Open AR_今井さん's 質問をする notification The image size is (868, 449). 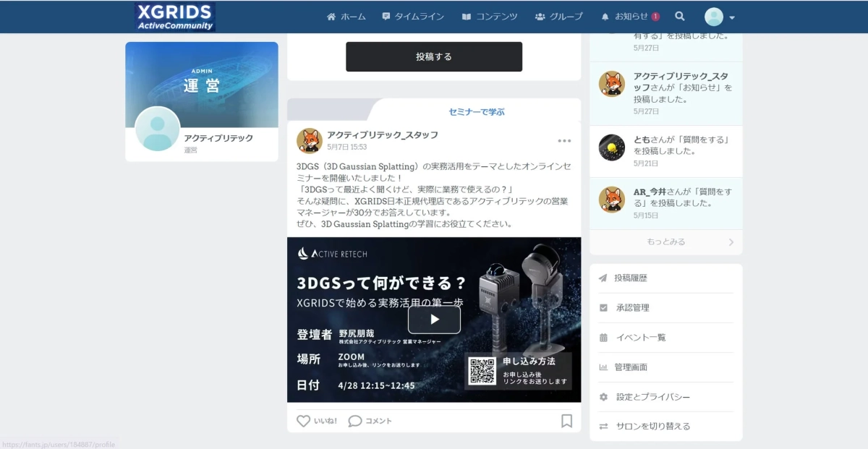666,204
